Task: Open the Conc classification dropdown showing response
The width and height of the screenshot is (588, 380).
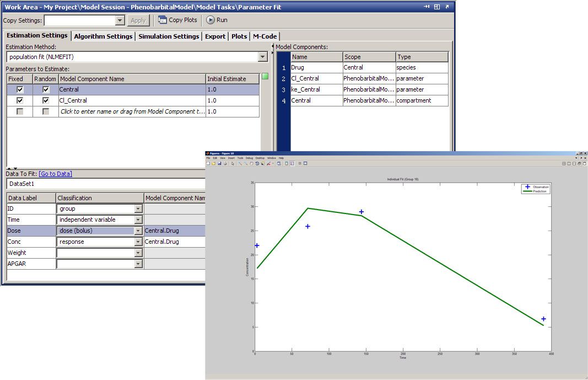Action: click(x=138, y=242)
